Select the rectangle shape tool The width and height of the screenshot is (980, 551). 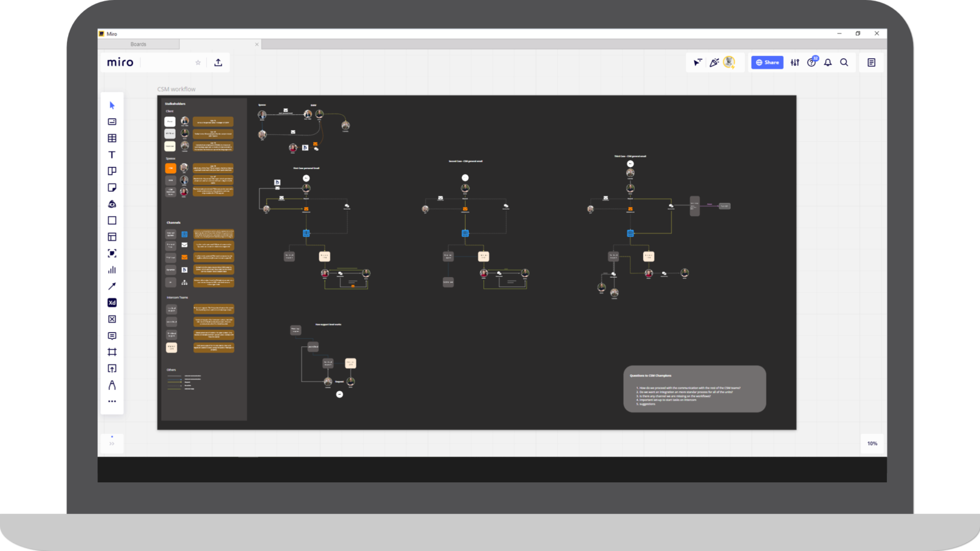pos(112,221)
